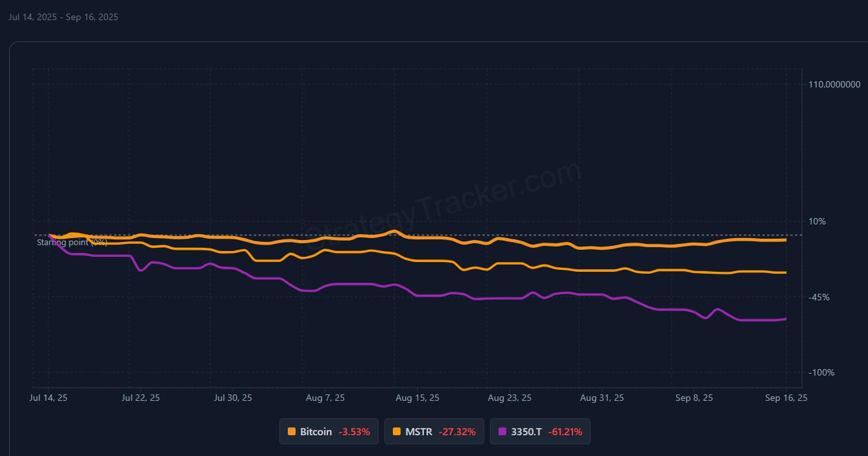Click the MSTR orange legend square

pyautogui.click(x=397, y=431)
